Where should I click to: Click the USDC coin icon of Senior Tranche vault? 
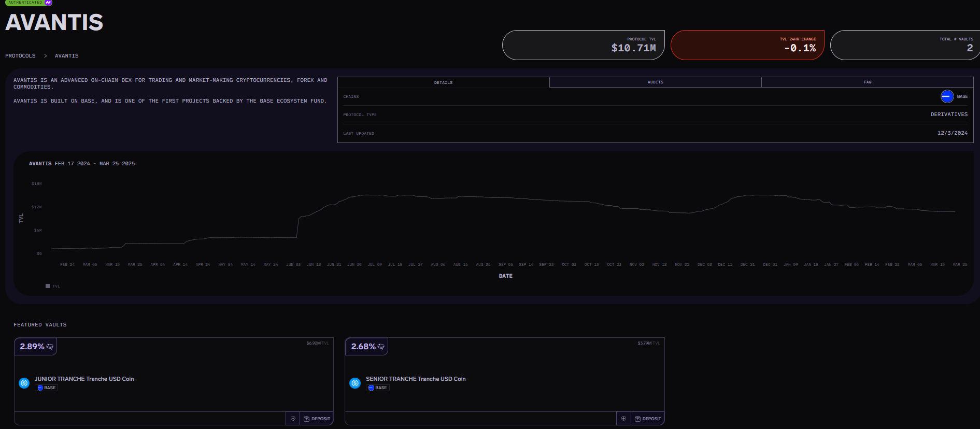pyautogui.click(x=355, y=383)
